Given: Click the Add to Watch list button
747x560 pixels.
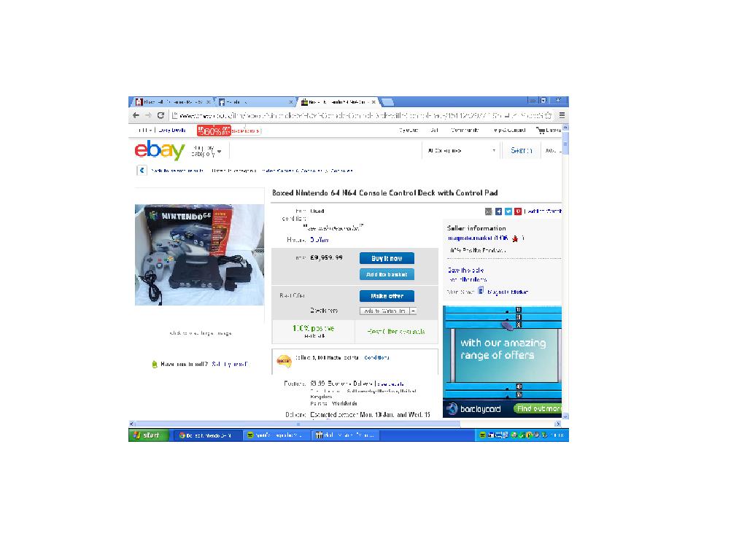Looking at the screenshot, I should 384,311.
